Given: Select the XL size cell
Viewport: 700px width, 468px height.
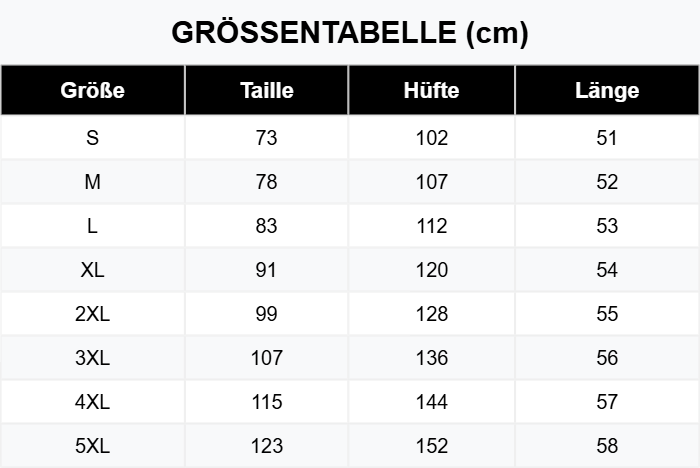Looking at the screenshot, I should point(92,270).
